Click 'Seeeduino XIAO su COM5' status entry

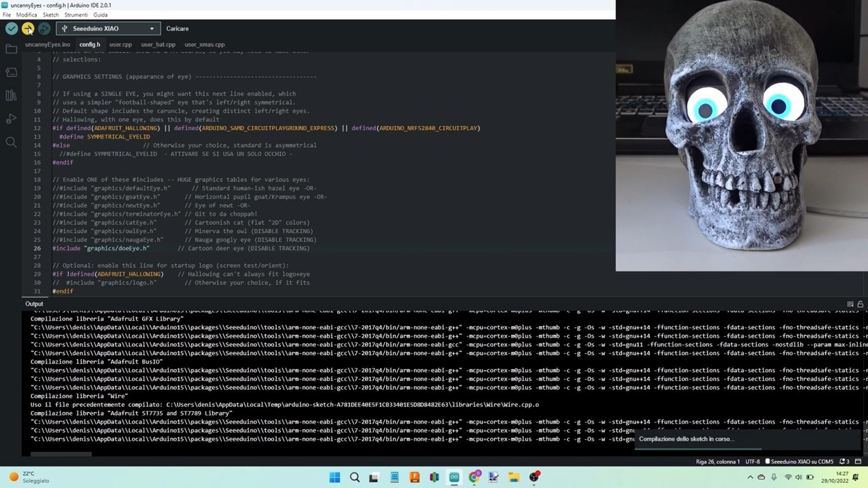pos(799,461)
